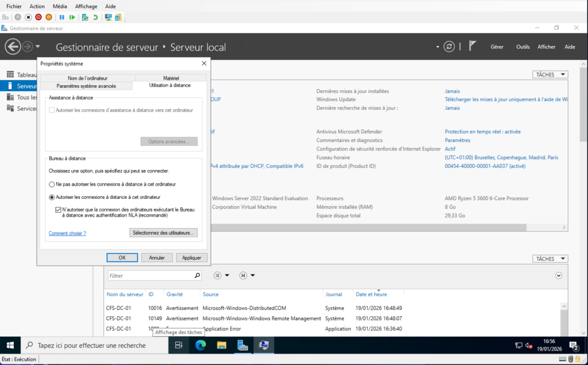Click the Hyper-V Pause VM toolbar icon
588x365 pixels.
pyautogui.click(x=62, y=17)
